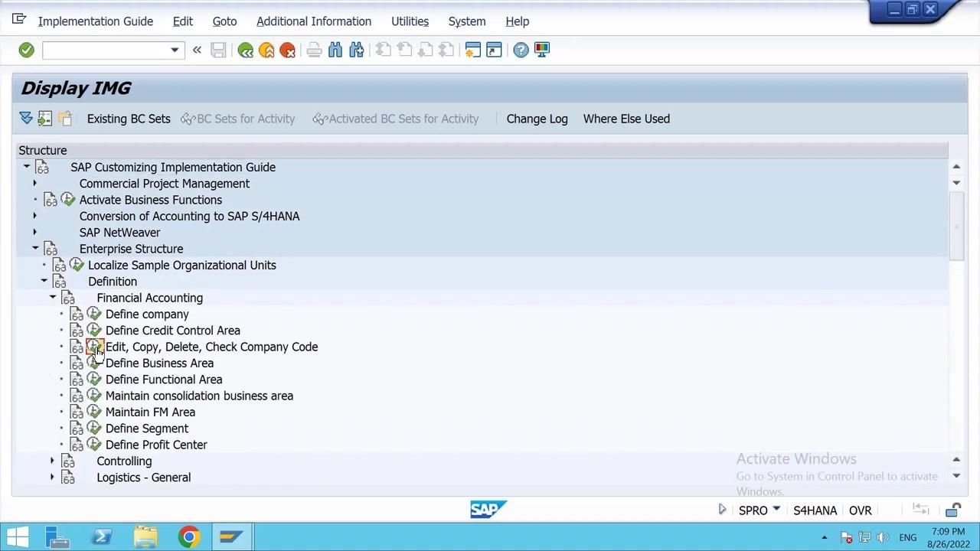Click the Generate Shortcut icon
Screen dimensions: 980x551
point(494,50)
